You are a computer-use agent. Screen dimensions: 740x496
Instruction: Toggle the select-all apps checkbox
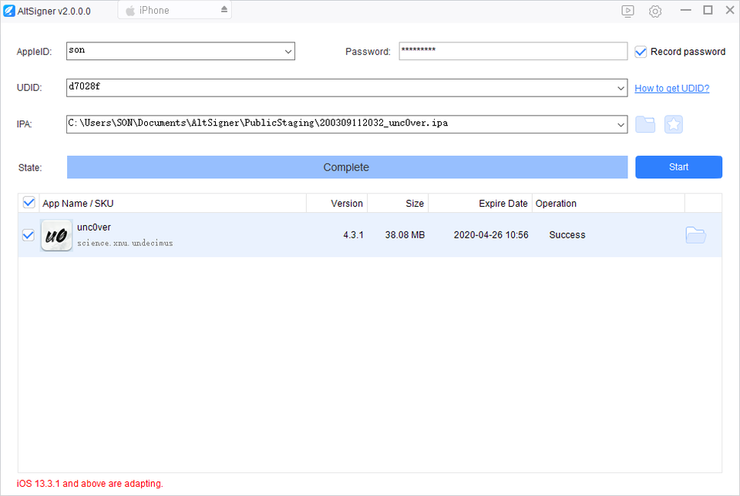29,202
